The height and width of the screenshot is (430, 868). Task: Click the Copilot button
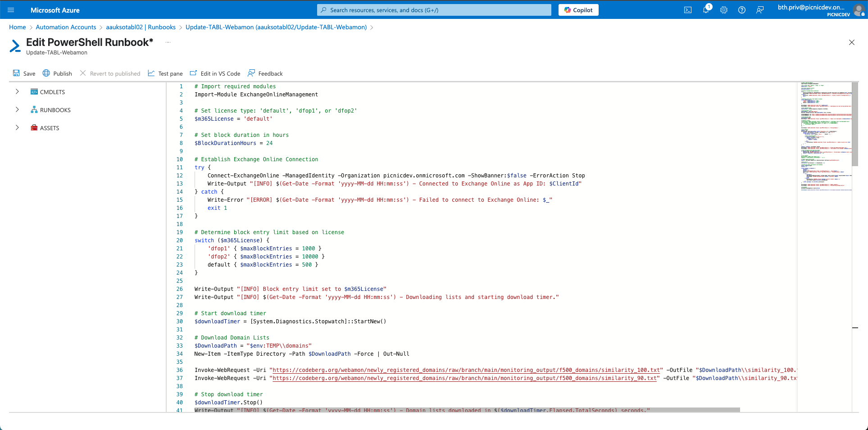click(x=578, y=10)
